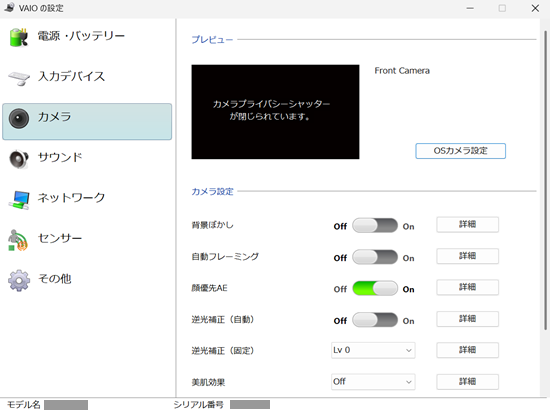Click the シリアル番号 label in the status bar
The image size is (550, 411).
199,405
